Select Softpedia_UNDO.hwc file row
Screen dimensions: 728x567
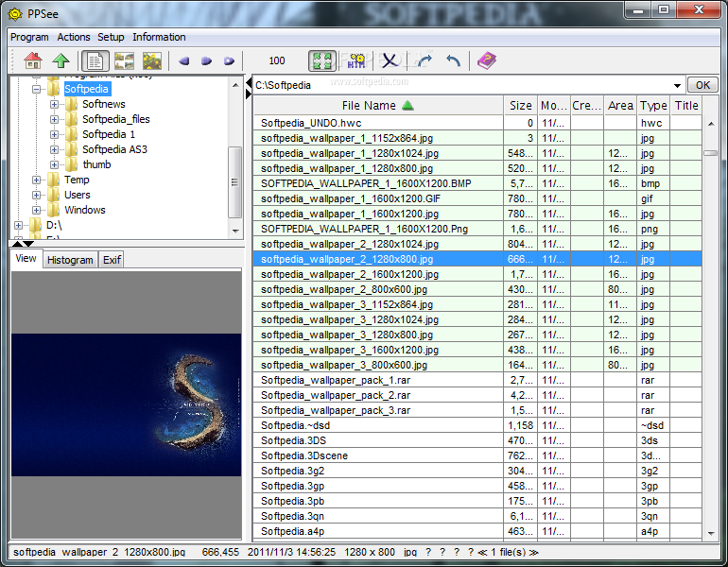coord(477,123)
